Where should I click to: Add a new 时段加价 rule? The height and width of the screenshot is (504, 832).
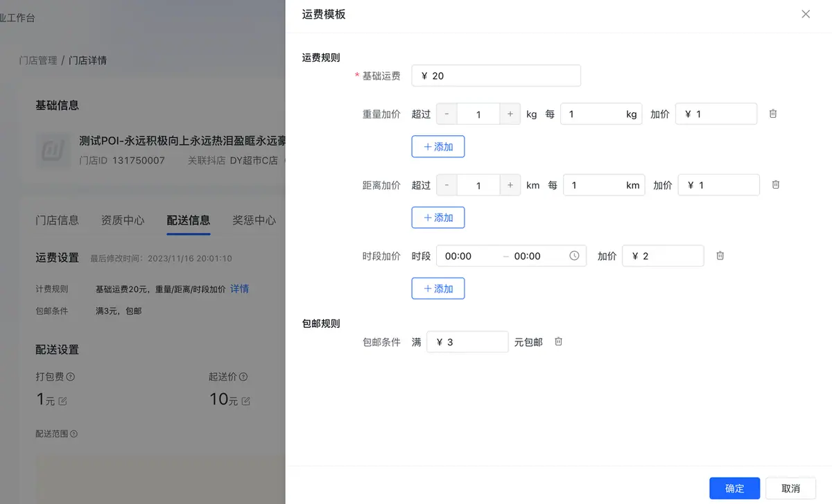coord(438,288)
